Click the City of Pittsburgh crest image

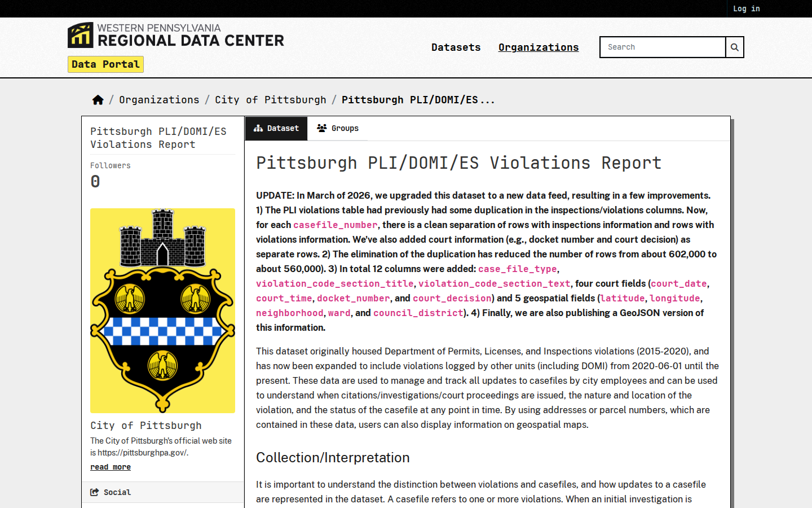(162, 310)
